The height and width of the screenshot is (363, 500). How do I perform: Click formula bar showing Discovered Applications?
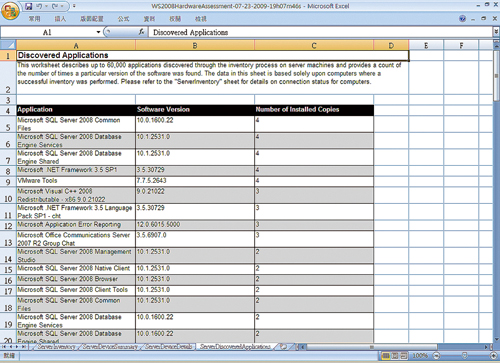[320, 32]
